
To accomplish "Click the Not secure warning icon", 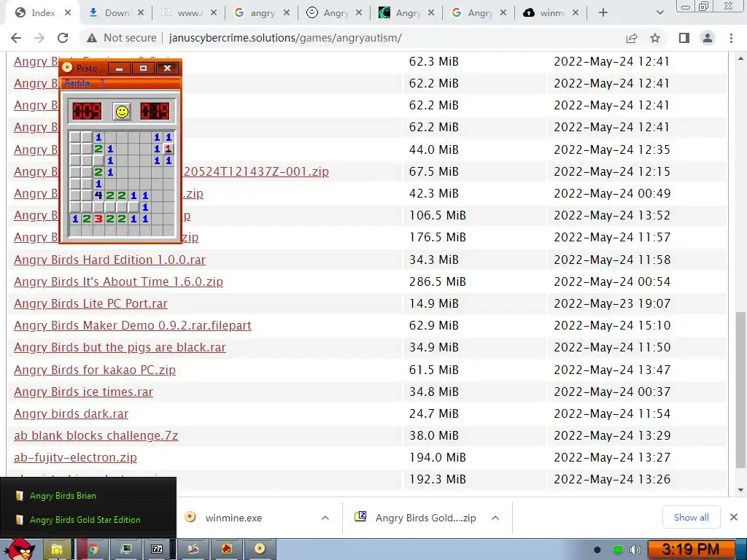I will (x=92, y=38).
